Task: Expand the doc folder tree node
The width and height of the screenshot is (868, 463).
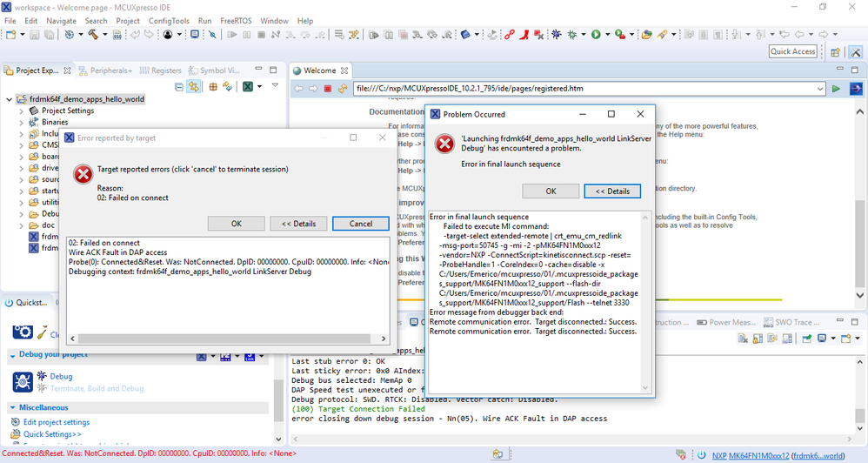Action: tap(22, 225)
